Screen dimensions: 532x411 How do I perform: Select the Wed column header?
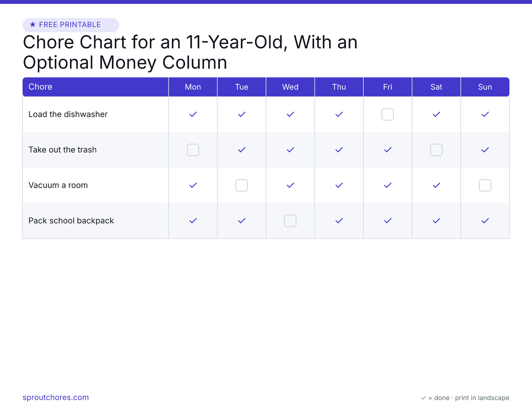(290, 87)
